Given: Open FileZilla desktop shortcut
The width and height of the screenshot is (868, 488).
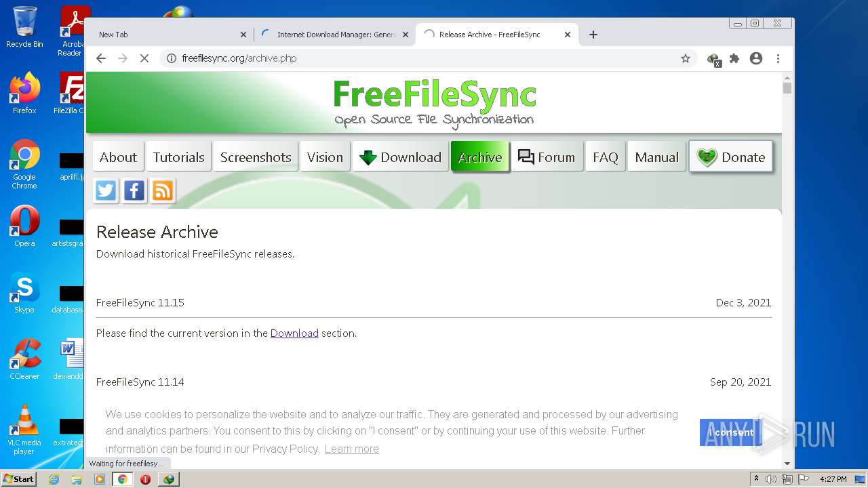Looking at the screenshot, I should click(71, 93).
